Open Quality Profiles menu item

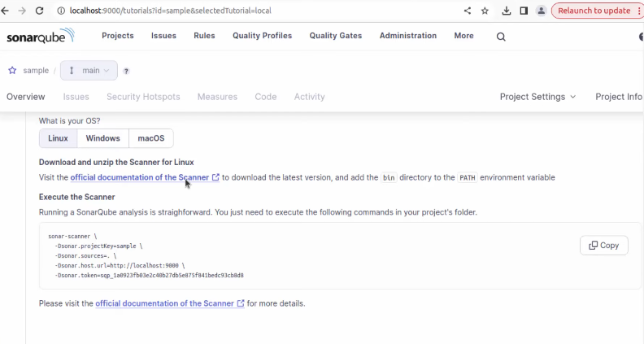(x=262, y=36)
